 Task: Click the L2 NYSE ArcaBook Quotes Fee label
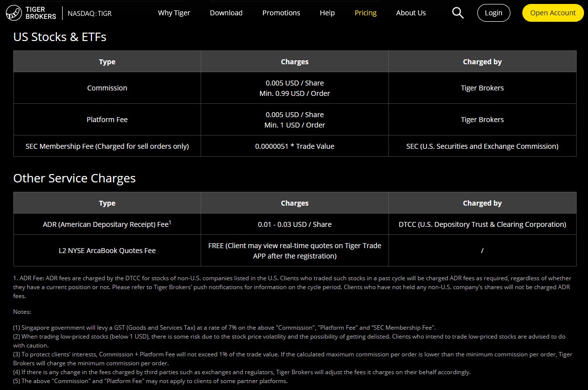(107, 251)
